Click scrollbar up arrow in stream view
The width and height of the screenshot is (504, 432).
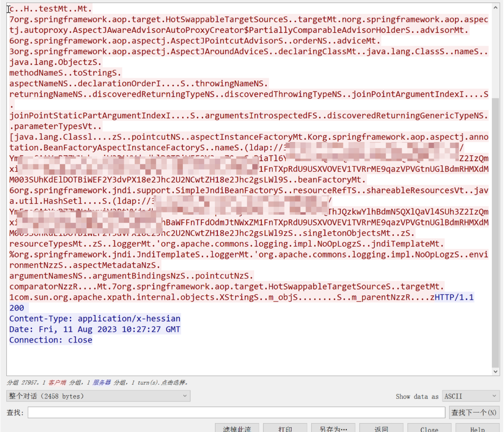tap(496, 8)
